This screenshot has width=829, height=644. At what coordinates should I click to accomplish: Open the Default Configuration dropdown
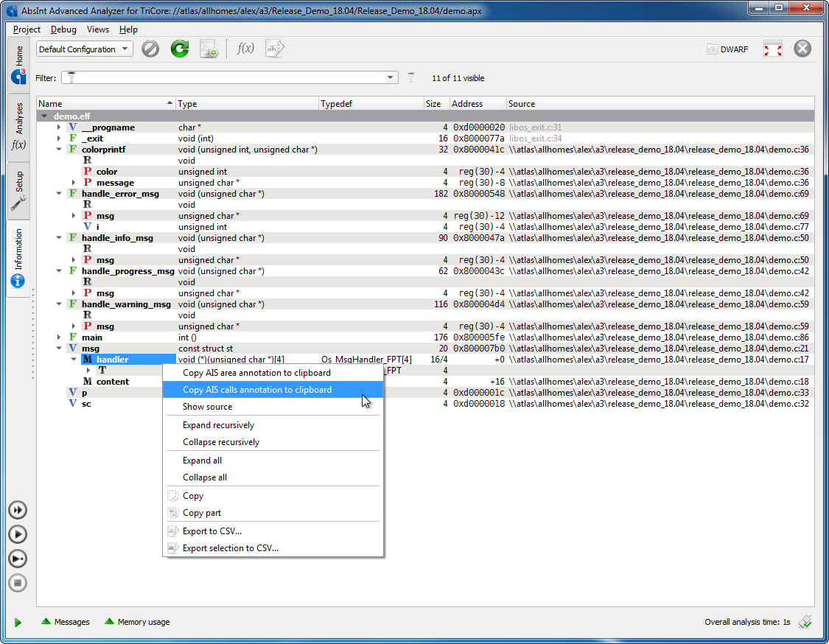(85, 49)
